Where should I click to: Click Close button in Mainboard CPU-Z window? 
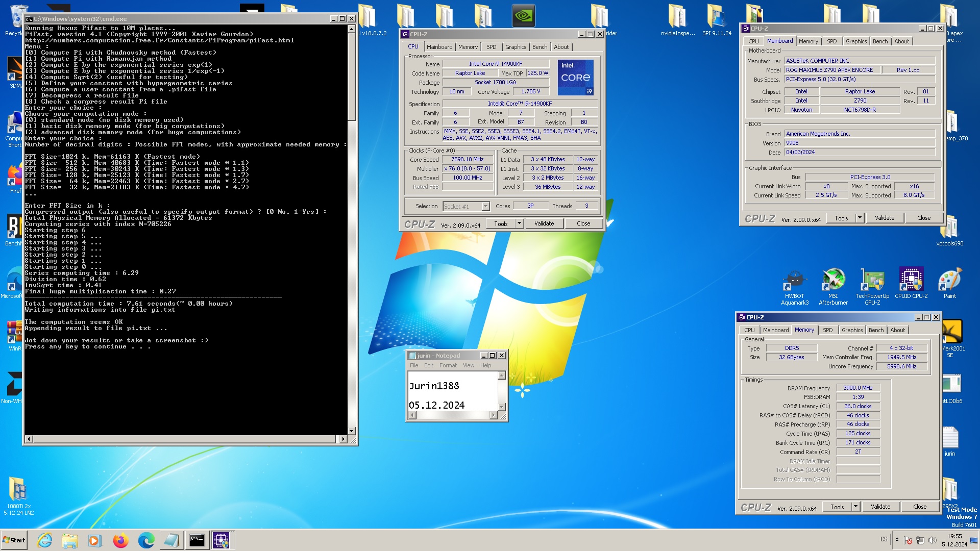click(924, 218)
